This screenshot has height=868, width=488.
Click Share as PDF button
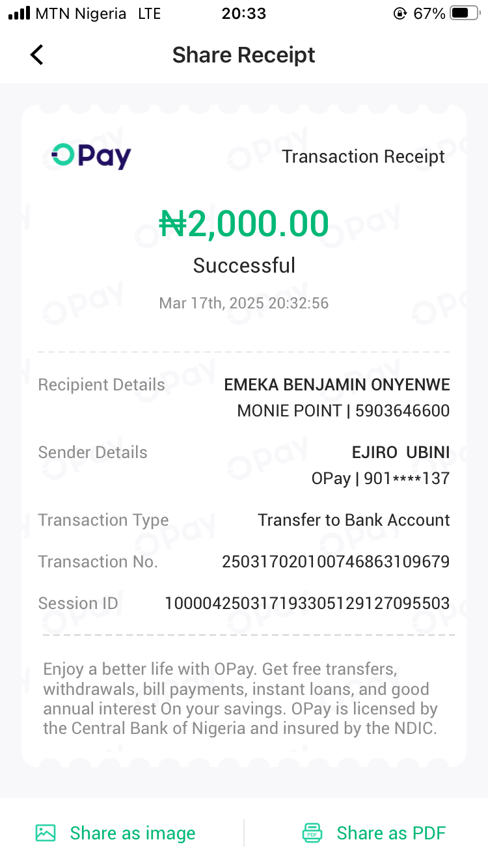click(x=390, y=833)
